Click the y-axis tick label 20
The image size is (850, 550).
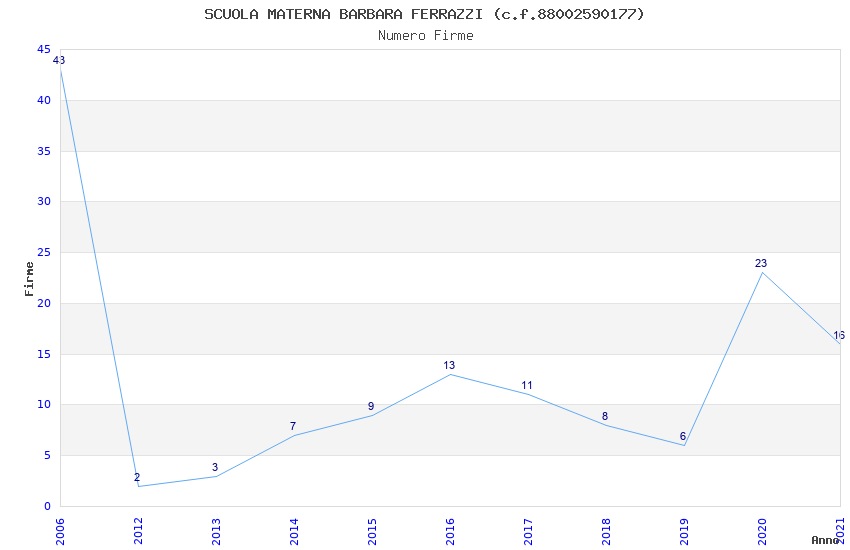click(44, 303)
